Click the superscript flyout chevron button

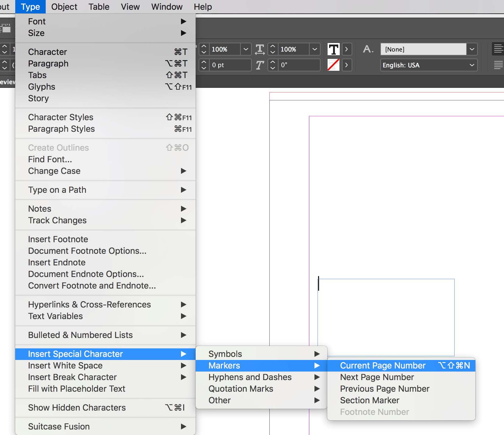347,49
